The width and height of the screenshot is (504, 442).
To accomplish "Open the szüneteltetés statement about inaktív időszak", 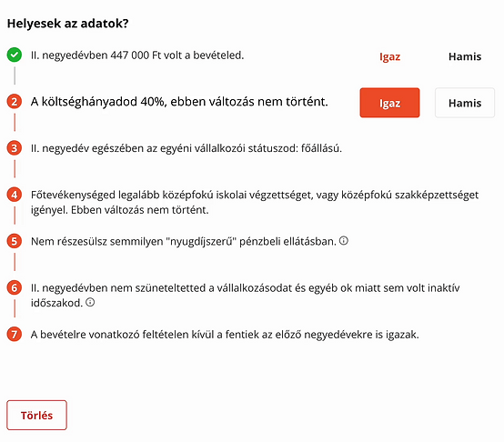I will pyautogui.click(x=246, y=296).
